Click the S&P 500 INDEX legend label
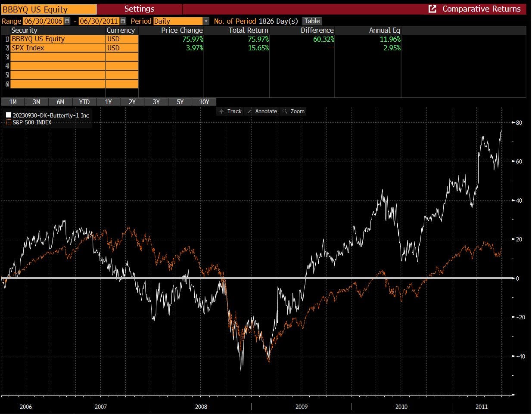This screenshot has width=532, height=414. [32, 122]
